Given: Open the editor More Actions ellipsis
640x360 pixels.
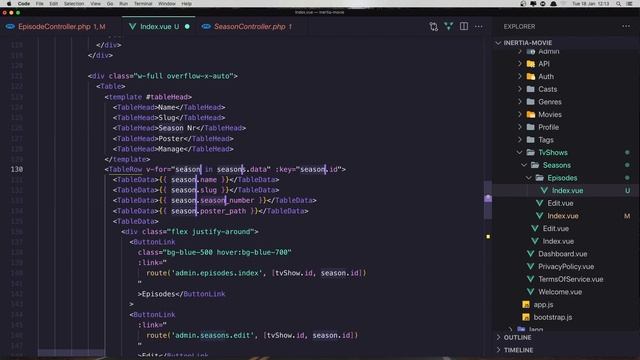Looking at the screenshot, I should [478, 27].
